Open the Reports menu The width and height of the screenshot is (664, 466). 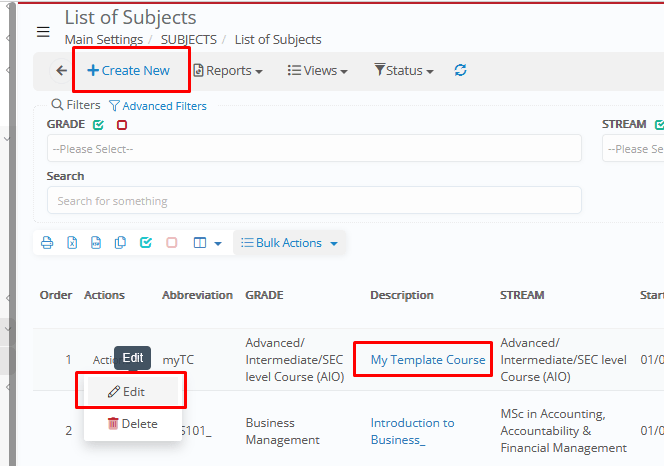(x=228, y=71)
